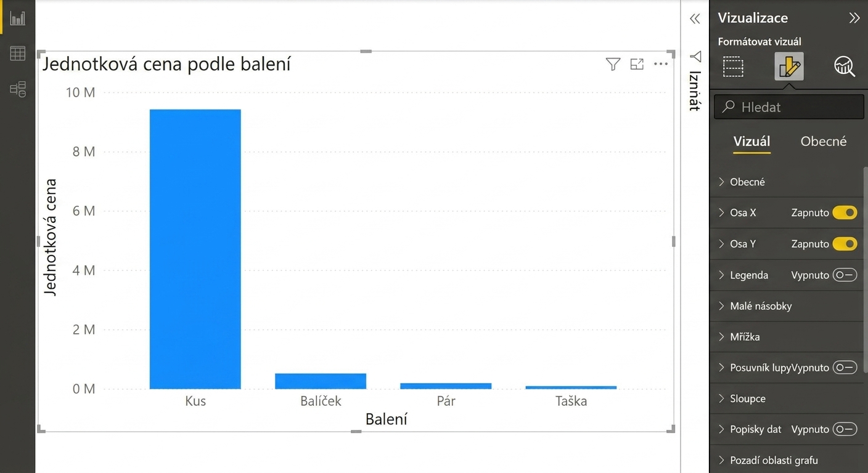Switch to the Obecné tab

tap(824, 141)
